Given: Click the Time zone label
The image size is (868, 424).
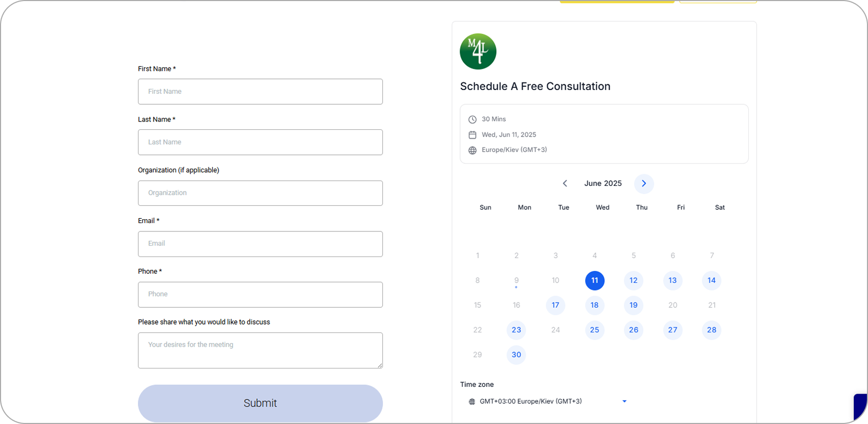Looking at the screenshot, I should pos(477,384).
